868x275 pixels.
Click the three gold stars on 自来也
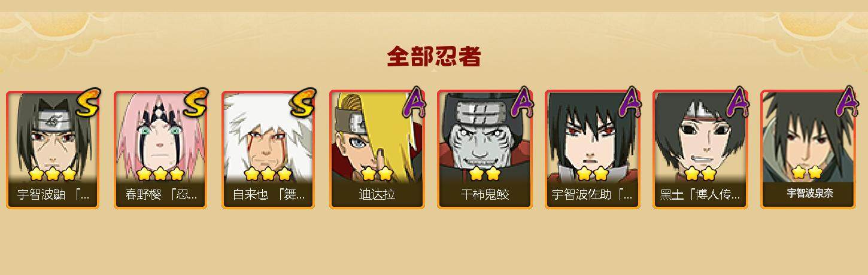click(x=268, y=174)
